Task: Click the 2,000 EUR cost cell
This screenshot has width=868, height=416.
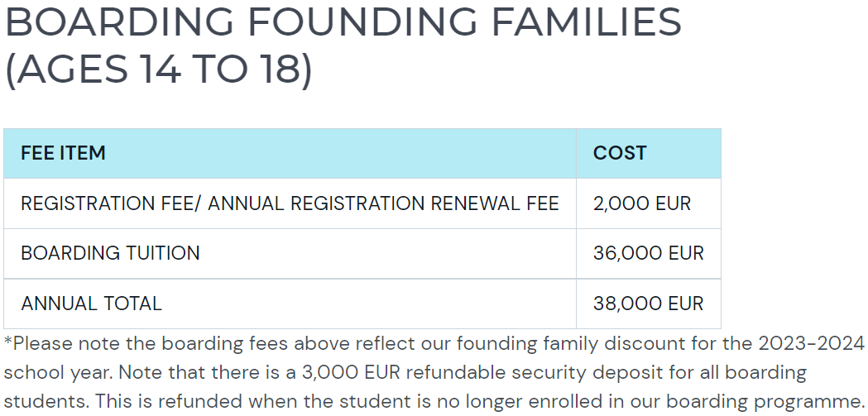Action: [x=648, y=203]
